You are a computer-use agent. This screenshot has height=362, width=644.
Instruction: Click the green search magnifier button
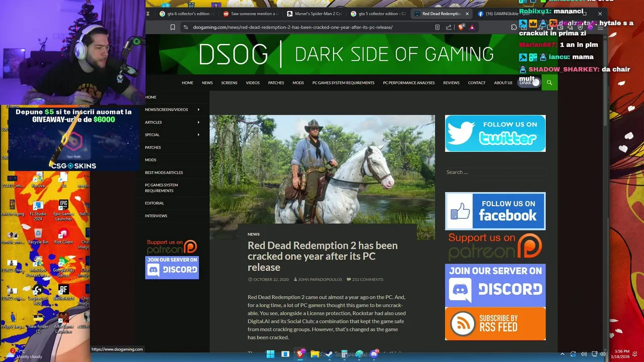pyautogui.click(x=549, y=82)
